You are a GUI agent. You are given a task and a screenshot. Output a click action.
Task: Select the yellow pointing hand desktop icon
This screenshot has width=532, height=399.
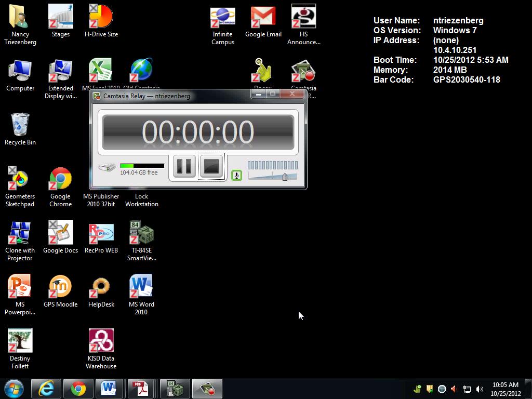(x=262, y=70)
